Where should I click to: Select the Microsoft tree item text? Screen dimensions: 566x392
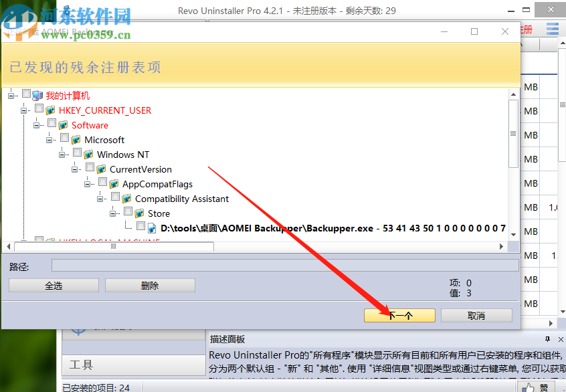tap(104, 140)
